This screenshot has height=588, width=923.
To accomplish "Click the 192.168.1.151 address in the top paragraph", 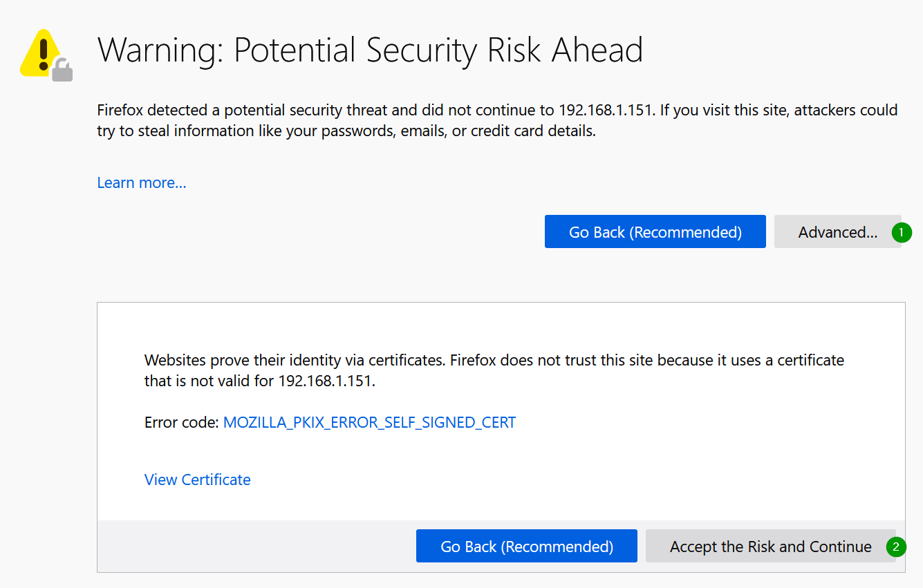I will point(605,110).
